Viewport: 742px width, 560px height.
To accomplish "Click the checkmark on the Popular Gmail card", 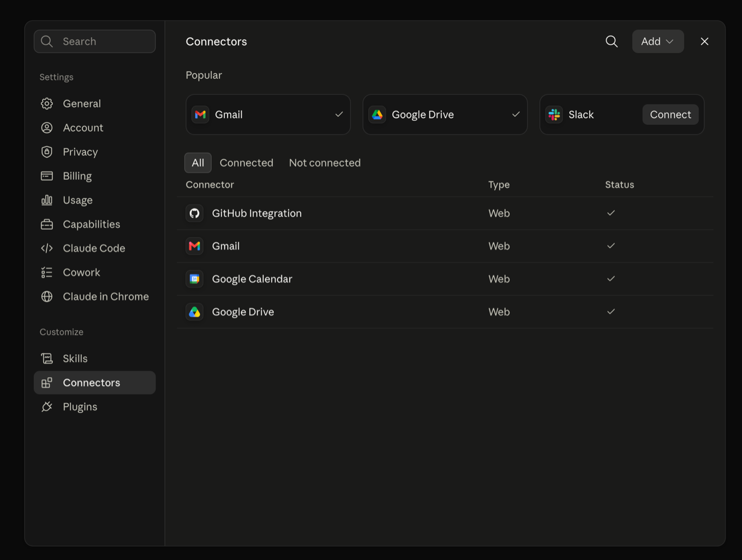I will click(x=339, y=114).
